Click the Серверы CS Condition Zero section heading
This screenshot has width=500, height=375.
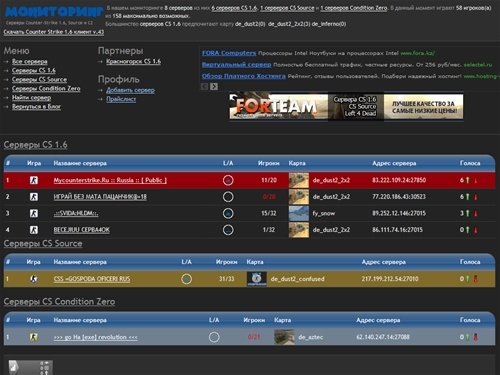[59, 302]
